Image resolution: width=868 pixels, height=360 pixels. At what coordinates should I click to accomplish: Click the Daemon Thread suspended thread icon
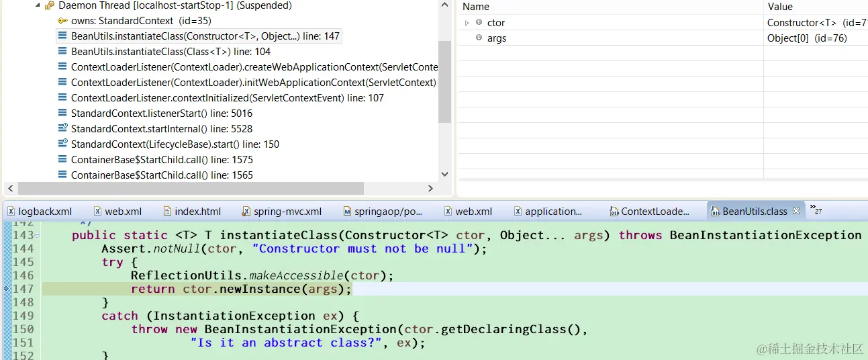tap(50, 5)
